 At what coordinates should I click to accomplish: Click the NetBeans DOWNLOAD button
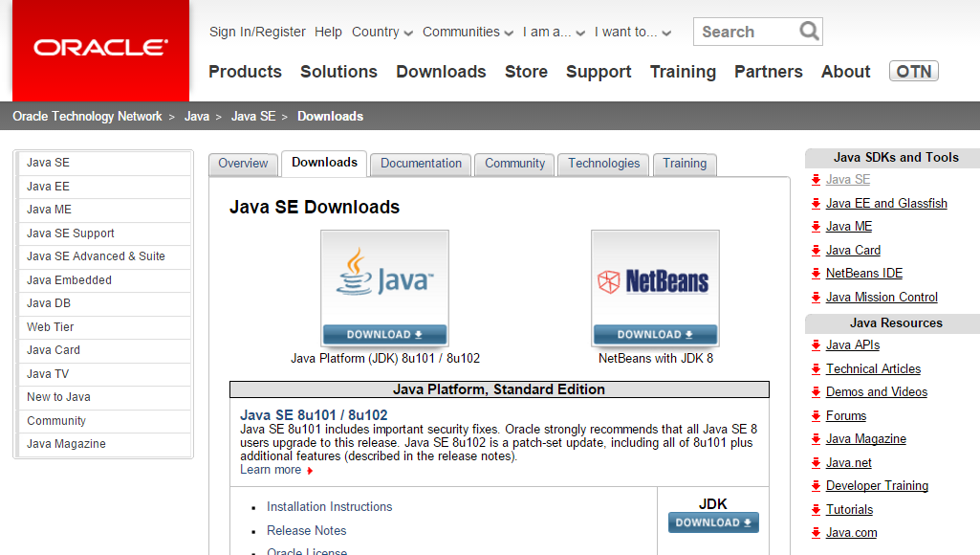tap(655, 335)
